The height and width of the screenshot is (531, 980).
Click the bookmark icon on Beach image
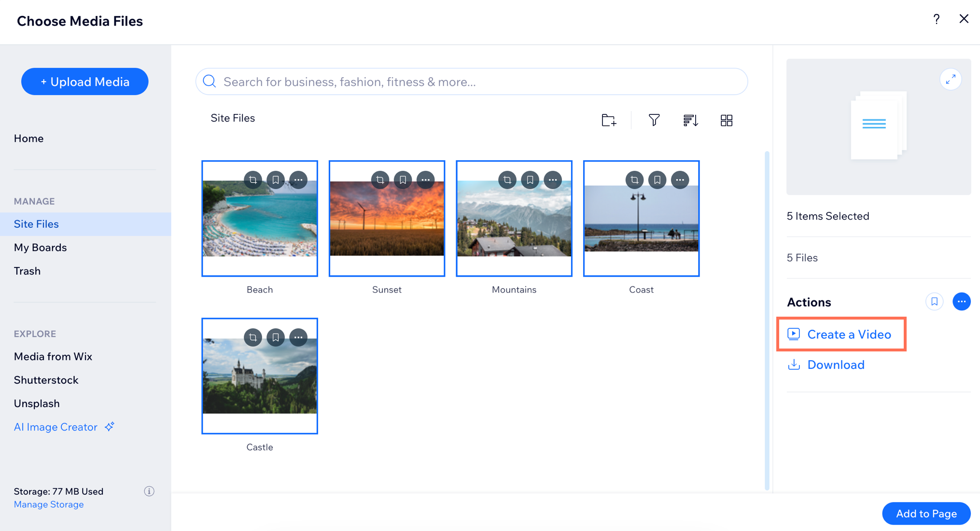pyautogui.click(x=276, y=181)
